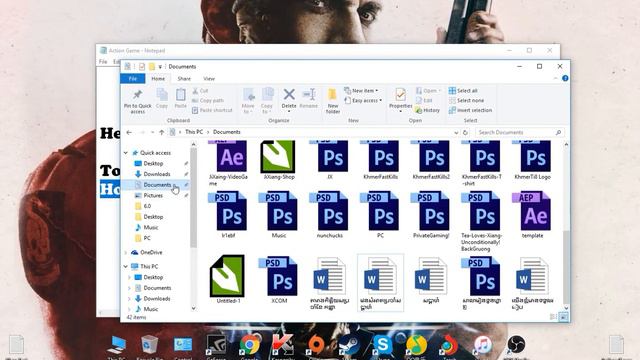This screenshot has height=360, width=640.
Task: Click Select none in the ribbon
Action: click(466, 100)
